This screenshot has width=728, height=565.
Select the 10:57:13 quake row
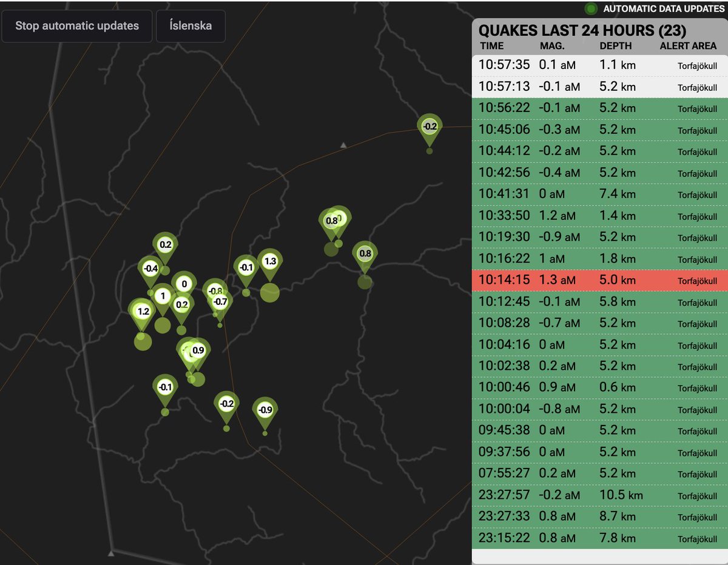pos(599,87)
